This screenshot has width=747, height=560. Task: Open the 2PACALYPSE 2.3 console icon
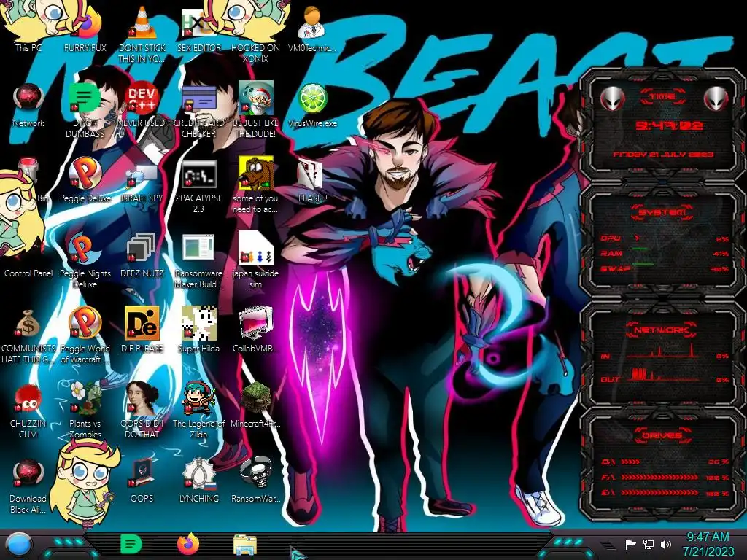(x=198, y=186)
